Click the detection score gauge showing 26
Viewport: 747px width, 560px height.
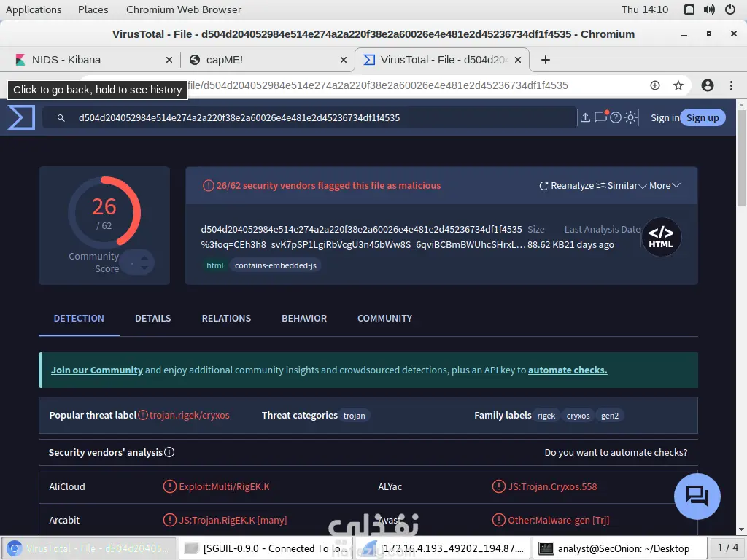click(x=104, y=212)
